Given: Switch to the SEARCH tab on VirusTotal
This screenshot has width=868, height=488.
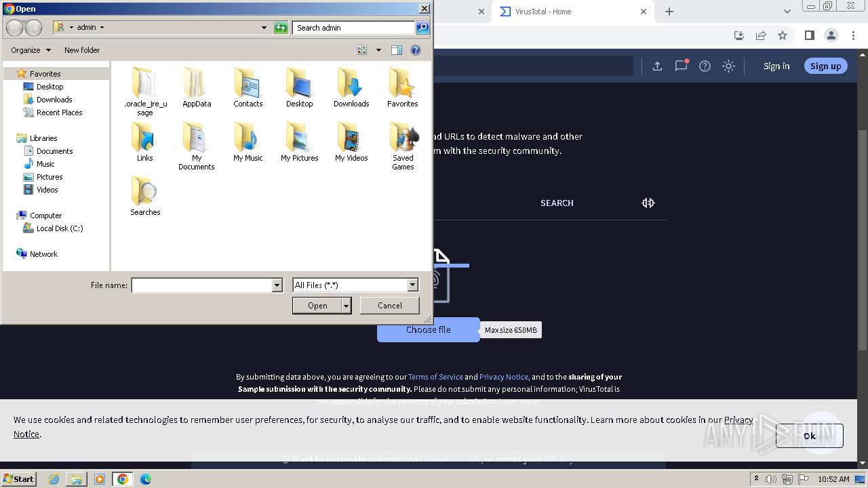Looking at the screenshot, I should pyautogui.click(x=557, y=203).
